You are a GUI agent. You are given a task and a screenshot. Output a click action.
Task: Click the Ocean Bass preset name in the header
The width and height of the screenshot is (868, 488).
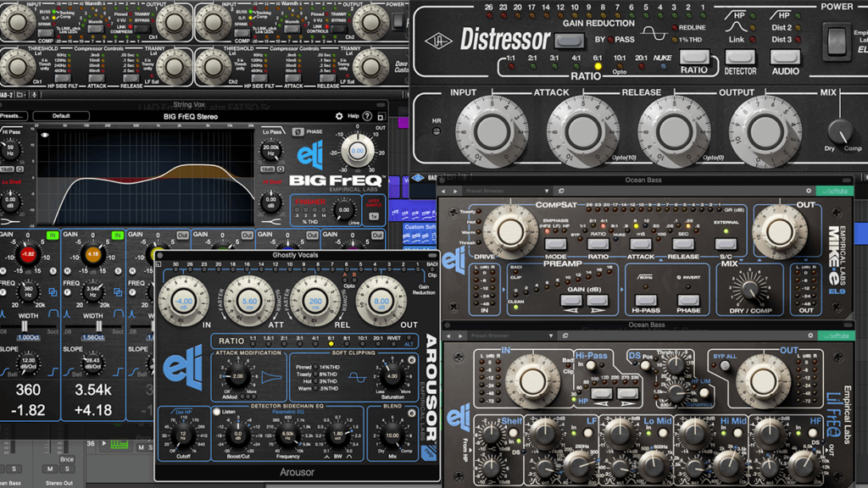point(643,180)
